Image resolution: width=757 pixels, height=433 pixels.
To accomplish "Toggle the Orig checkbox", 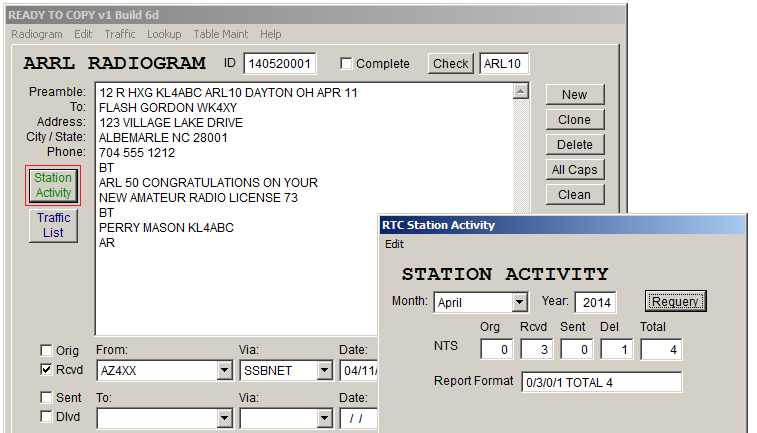I will tap(46, 350).
